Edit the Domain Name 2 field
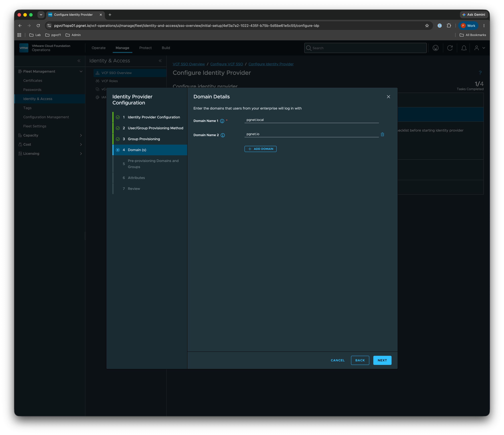 (311, 134)
